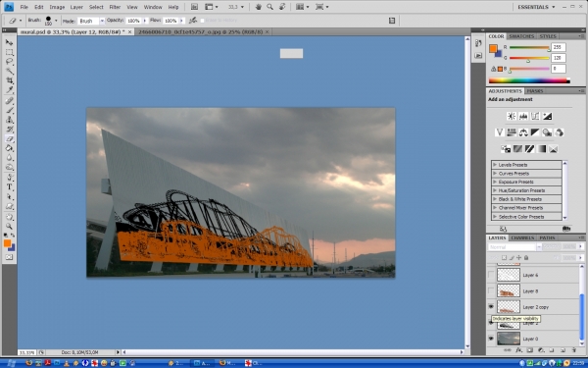Add a Black & White adjustment
This screenshot has width=588, height=368.
pyautogui.click(x=535, y=132)
